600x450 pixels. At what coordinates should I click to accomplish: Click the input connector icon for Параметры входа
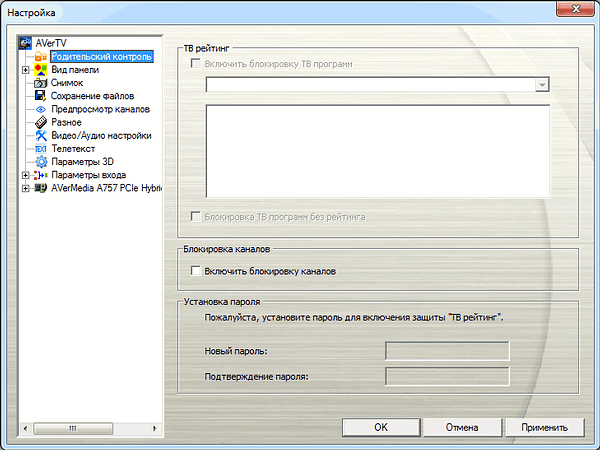coord(41,175)
